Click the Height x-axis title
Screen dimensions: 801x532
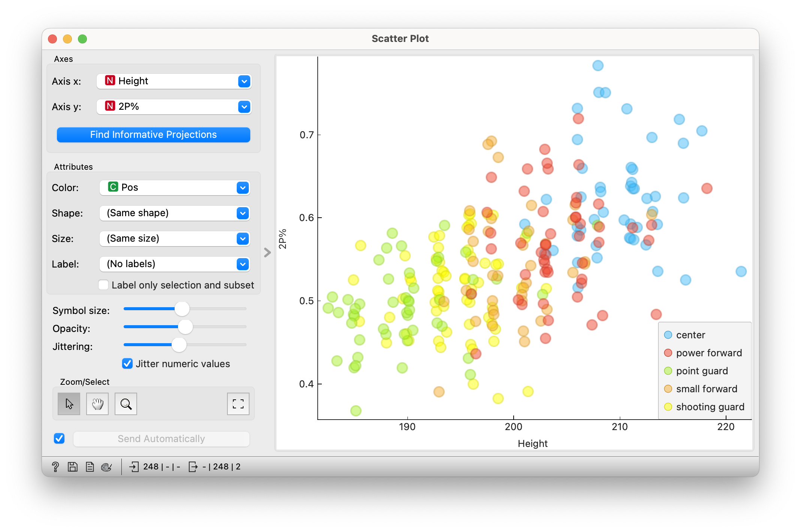pyautogui.click(x=532, y=444)
